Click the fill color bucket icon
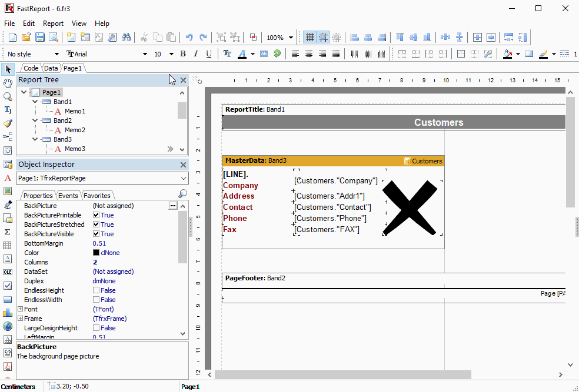The height and width of the screenshot is (392, 579). (x=508, y=54)
